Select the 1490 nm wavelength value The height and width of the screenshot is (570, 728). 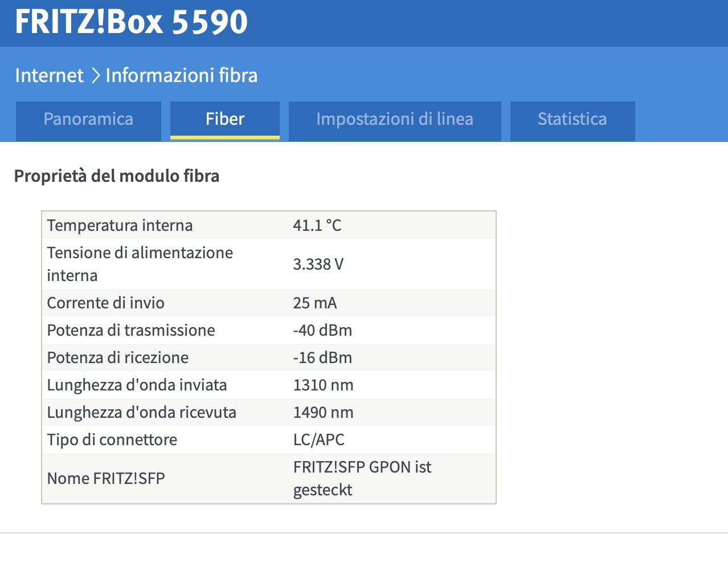324,412
